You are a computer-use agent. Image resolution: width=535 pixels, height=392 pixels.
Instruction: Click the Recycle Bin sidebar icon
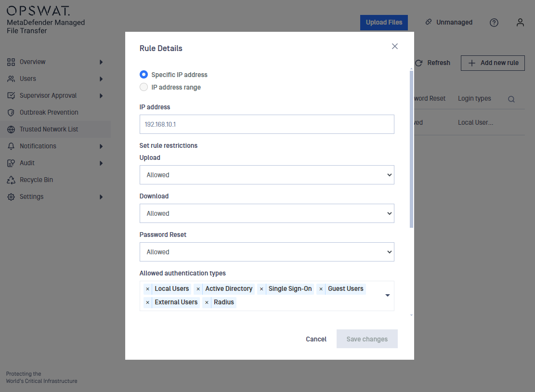click(x=11, y=180)
